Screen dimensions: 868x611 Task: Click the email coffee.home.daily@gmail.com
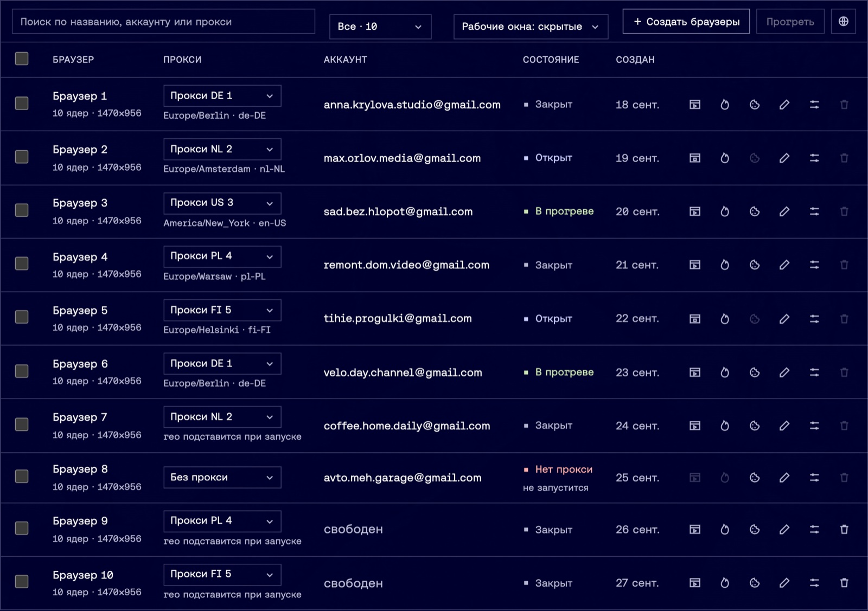click(x=407, y=426)
